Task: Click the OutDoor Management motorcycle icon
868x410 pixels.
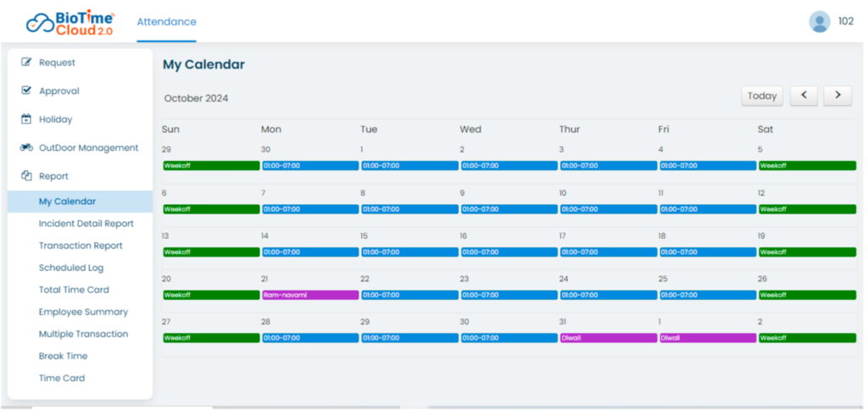Action: pos(26,147)
